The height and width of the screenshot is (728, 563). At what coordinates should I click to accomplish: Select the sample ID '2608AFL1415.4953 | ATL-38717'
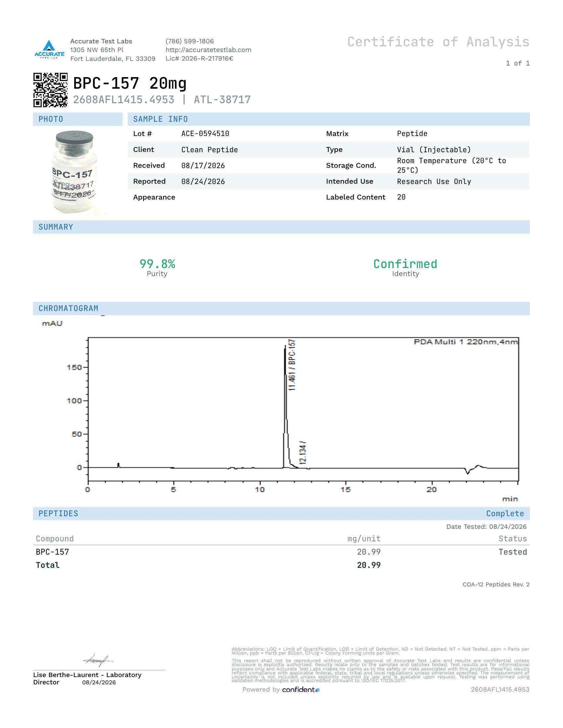(162, 100)
